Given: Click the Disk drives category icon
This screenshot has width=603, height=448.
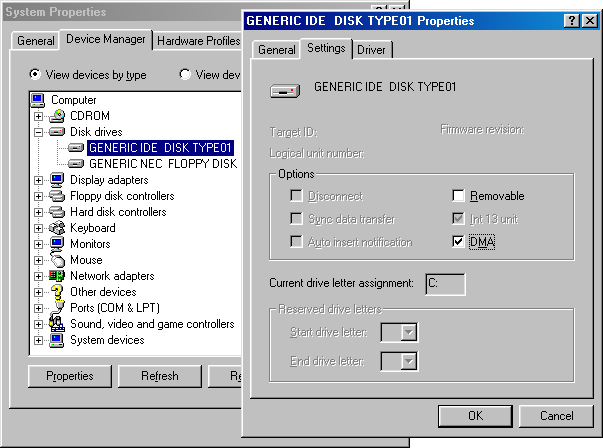Looking at the screenshot, I should click(57, 132).
